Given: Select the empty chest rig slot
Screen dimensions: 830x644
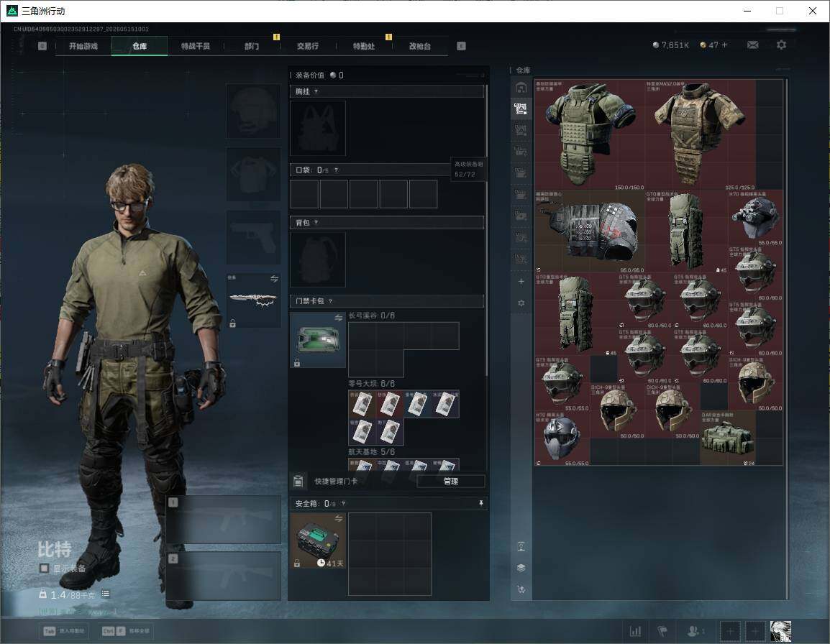Looking at the screenshot, I should pos(318,128).
